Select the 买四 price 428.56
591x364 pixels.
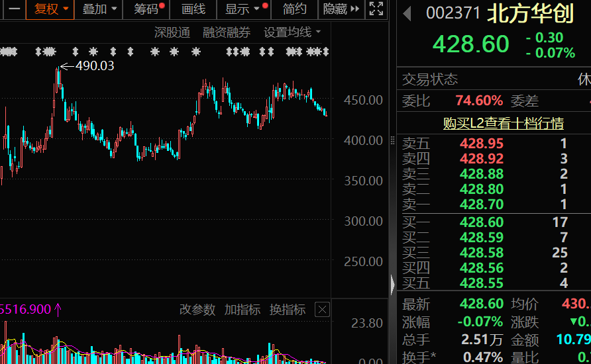(481, 268)
